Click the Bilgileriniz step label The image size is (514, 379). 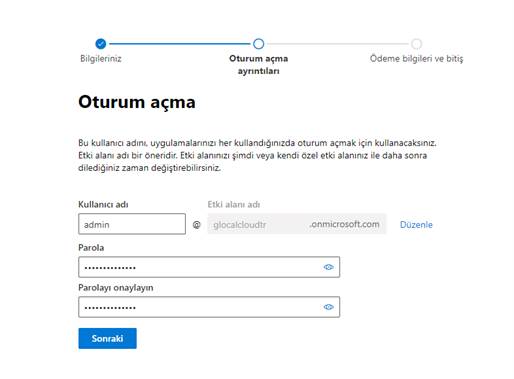click(x=101, y=59)
